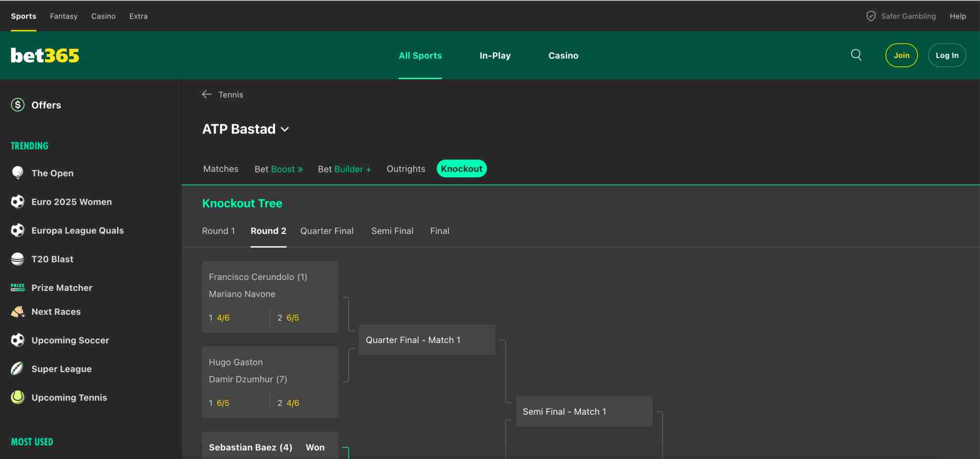
Task: Open the Extra top tab
Action: [138, 16]
